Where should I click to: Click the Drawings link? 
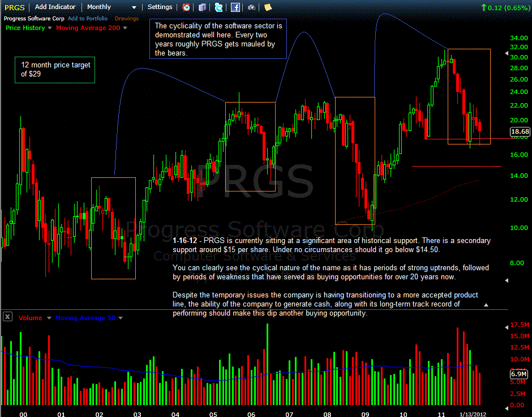pos(127,19)
